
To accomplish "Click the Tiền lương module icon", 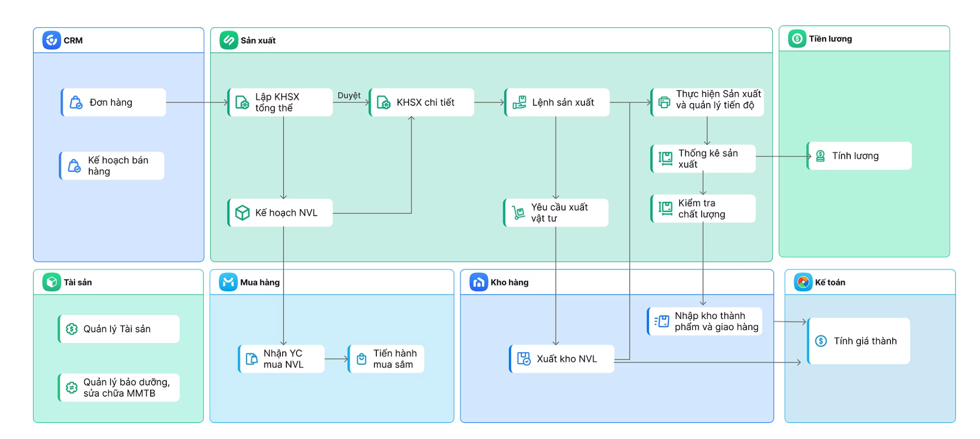I will [797, 39].
